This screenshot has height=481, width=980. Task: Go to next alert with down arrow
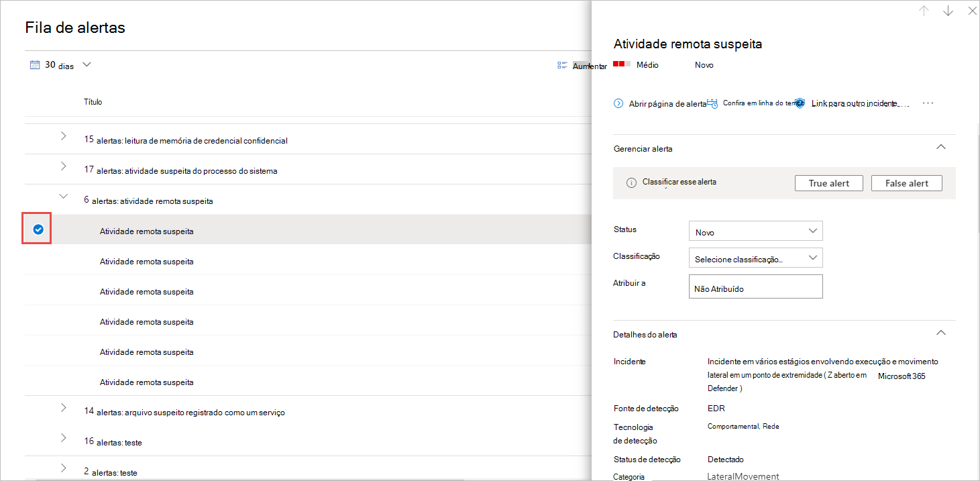tap(948, 11)
